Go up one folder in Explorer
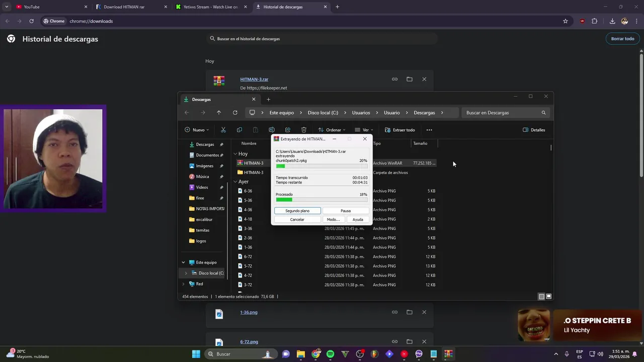 pyautogui.click(x=219, y=113)
